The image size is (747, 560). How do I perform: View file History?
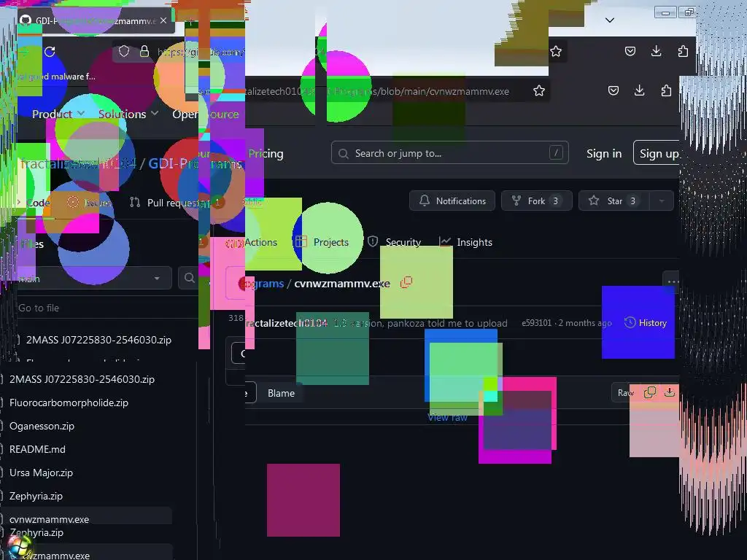646,323
